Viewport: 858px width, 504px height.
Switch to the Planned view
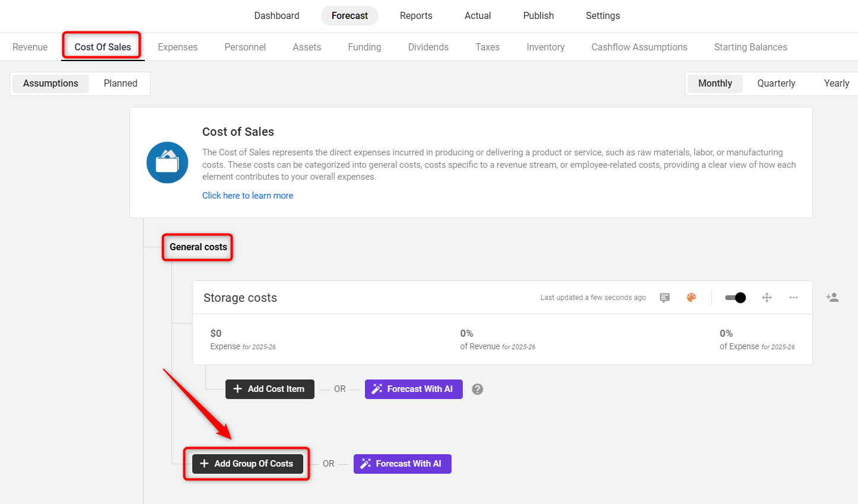pos(120,84)
